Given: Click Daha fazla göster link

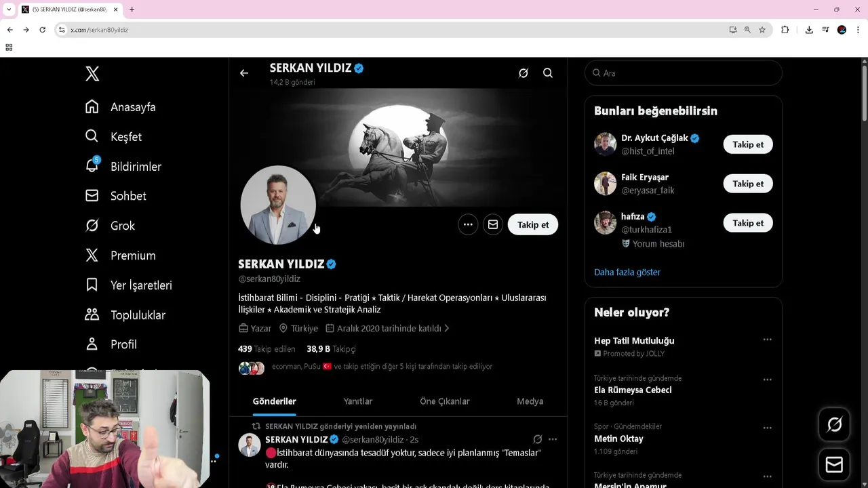Looking at the screenshot, I should (627, 272).
